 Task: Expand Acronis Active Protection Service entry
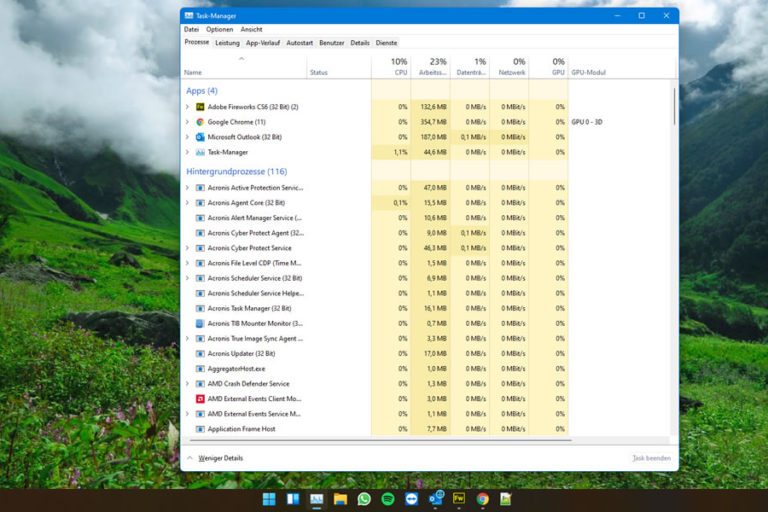(187, 187)
